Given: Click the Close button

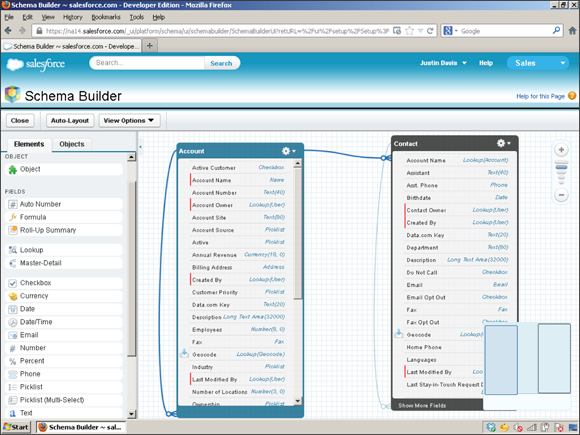Looking at the screenshot, I should pos(20,121).
